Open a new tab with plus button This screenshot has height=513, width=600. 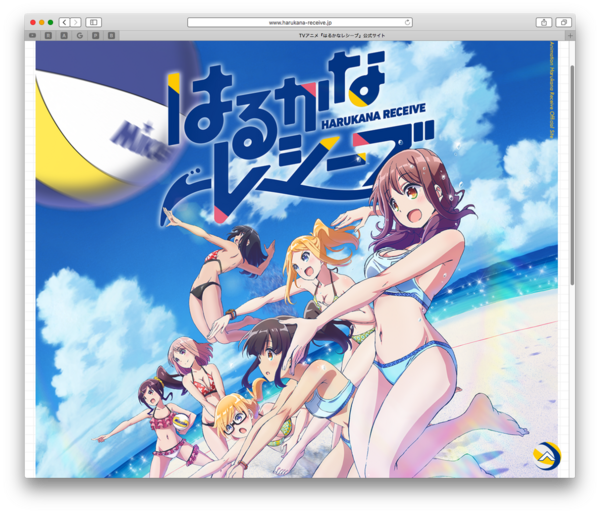pos(570,35)
